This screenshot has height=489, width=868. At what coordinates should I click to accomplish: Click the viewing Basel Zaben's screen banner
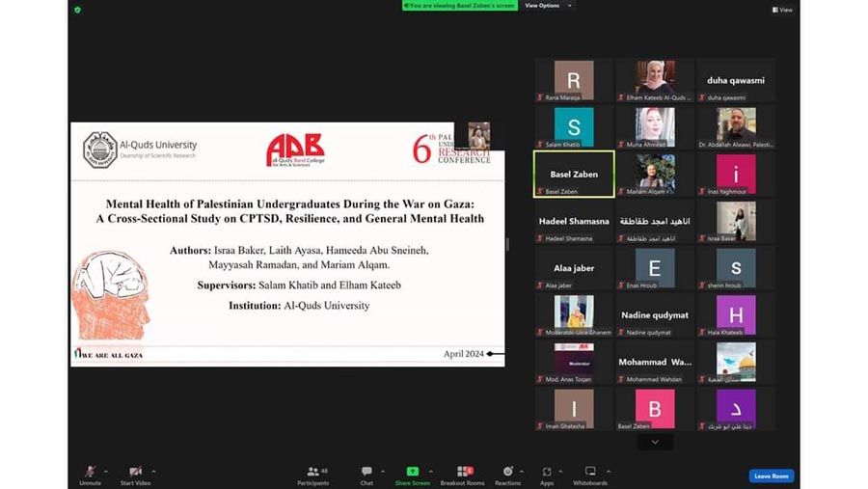(x=459, y=6)
